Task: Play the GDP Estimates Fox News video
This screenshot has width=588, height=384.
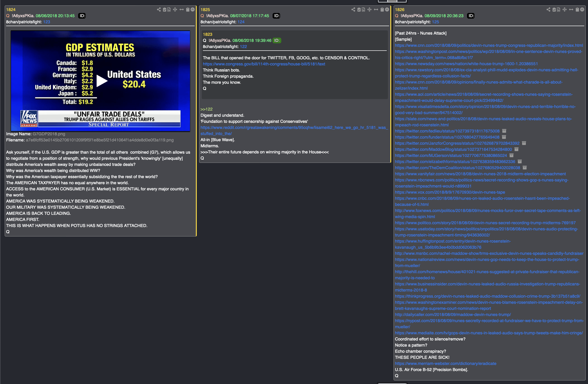Action: [102, 81]
